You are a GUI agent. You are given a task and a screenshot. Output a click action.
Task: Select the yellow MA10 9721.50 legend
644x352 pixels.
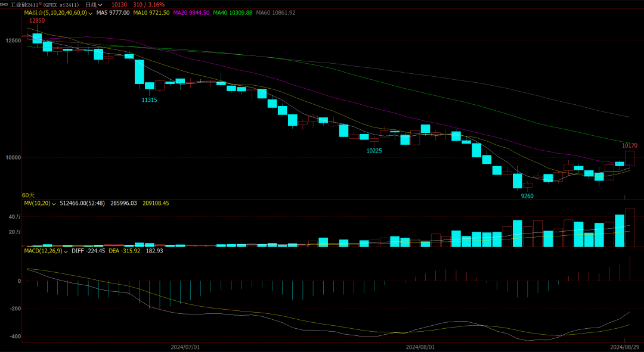[151, 13]
